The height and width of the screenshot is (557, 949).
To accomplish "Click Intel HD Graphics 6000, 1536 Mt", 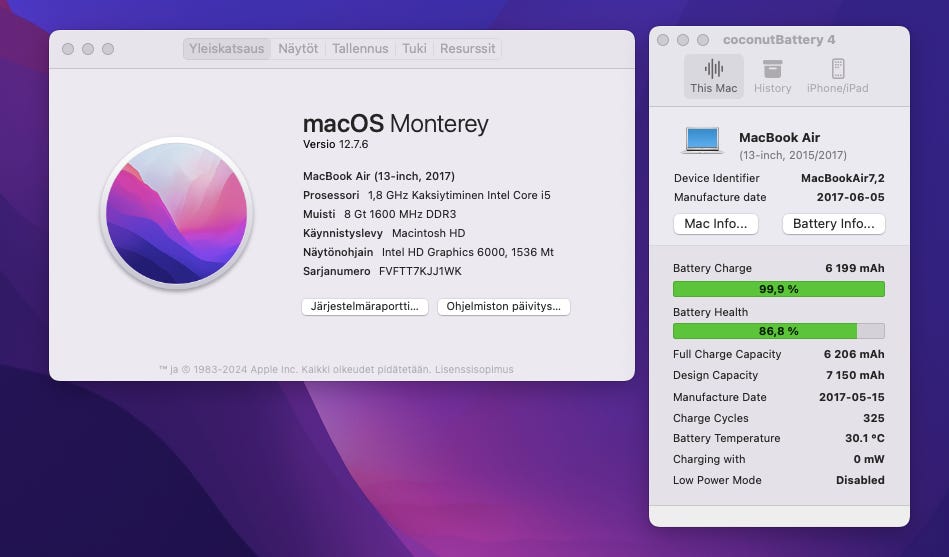I will pyautogui.click(x=468, y=252).
